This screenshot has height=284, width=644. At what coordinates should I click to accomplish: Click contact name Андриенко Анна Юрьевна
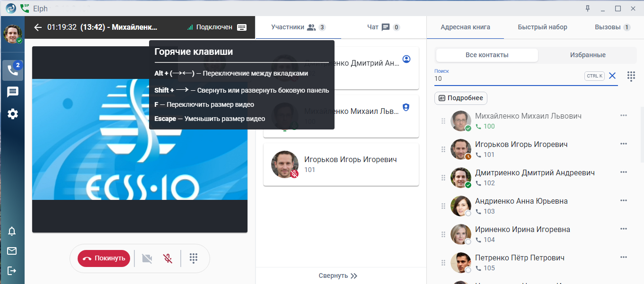[x=521, y=201]
